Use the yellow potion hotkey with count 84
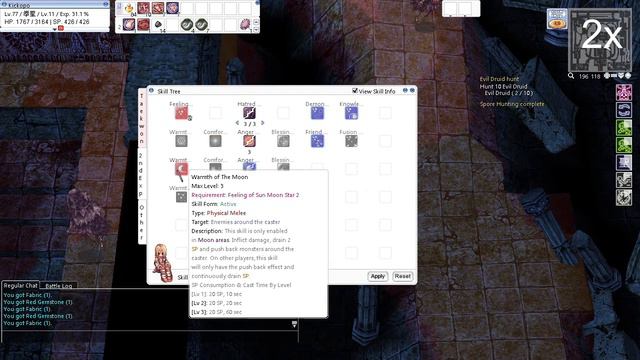The image size is (640, 360). click(129, 8)
